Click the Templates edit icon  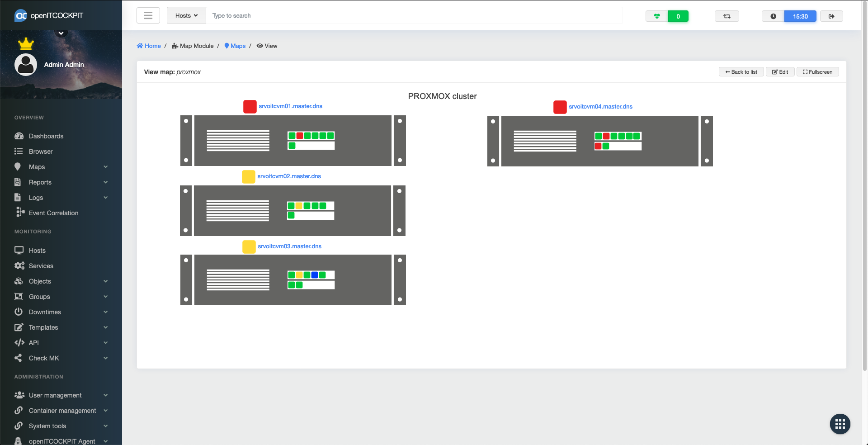[x=19, y=327]
